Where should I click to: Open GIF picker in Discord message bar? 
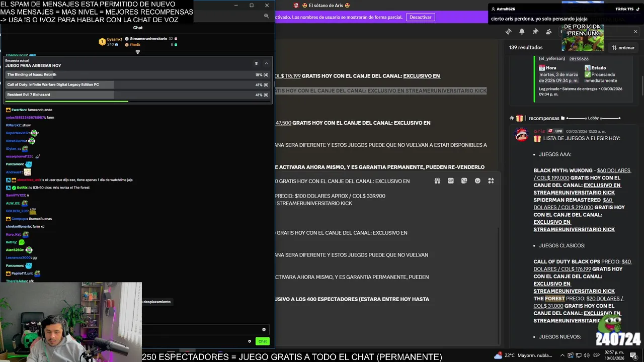click(451, 181)
